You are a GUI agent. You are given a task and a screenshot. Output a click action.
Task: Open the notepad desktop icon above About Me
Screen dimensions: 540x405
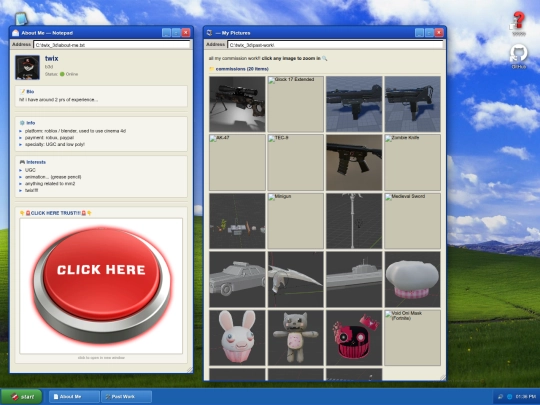(21, 19)
